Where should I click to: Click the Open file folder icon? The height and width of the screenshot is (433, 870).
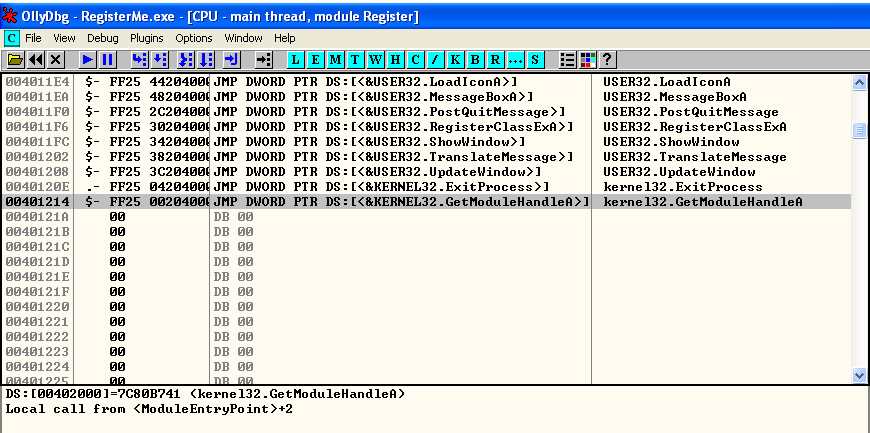coord(15,59)
